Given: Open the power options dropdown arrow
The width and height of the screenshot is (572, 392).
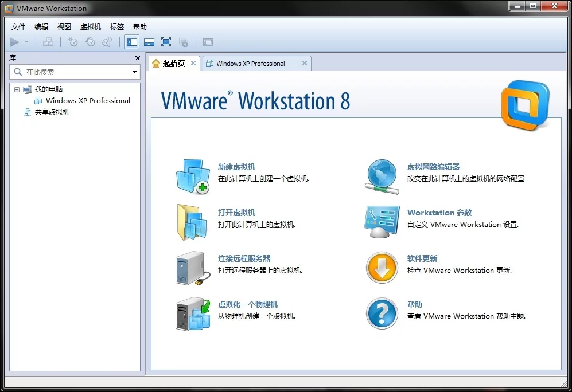Looking at the screenshot, I should [26, 42].
